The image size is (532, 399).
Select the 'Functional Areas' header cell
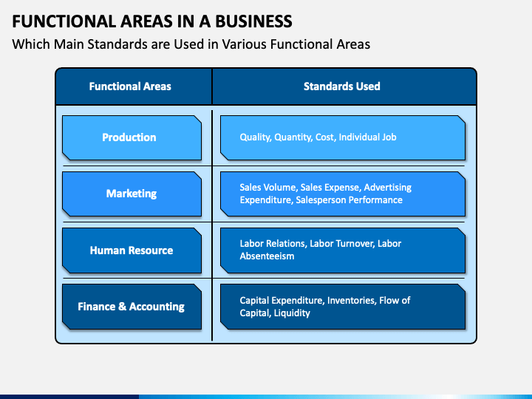pos(134,86)
